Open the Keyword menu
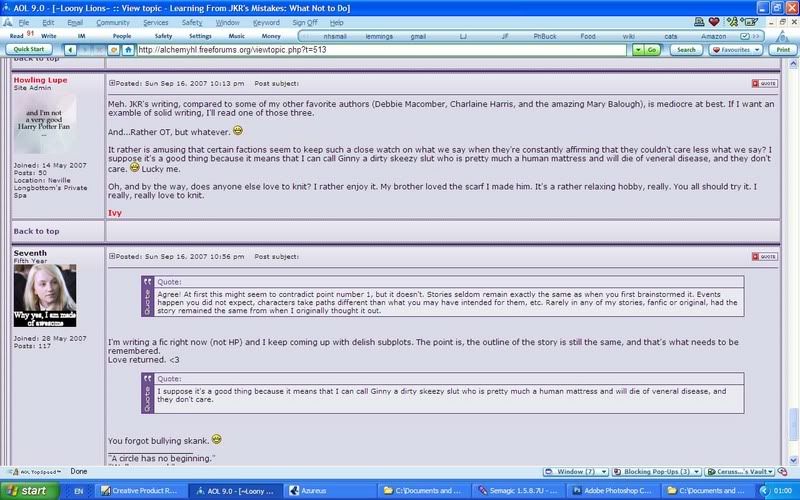This screenshot has height=500, width=800. pos(266,22)
